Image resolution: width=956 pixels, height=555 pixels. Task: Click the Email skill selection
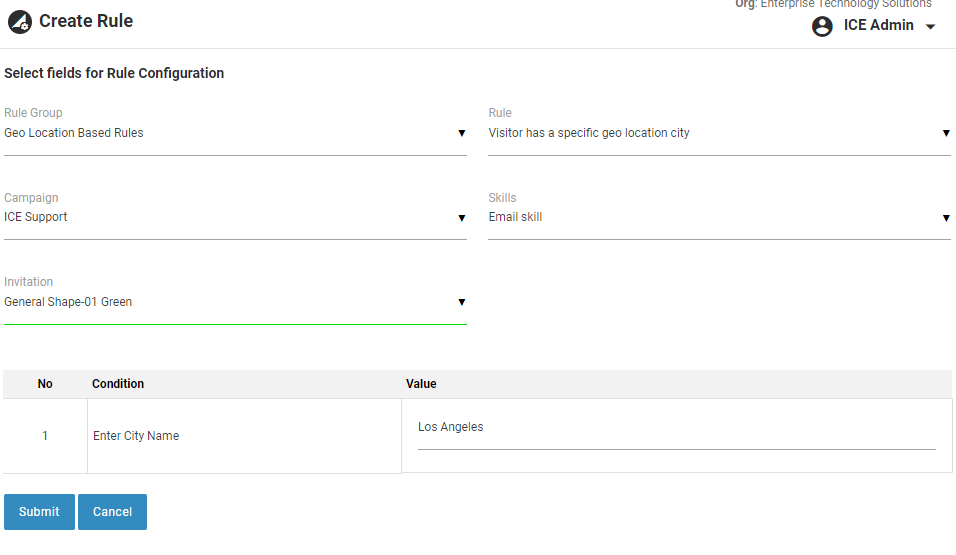[710, 217]
